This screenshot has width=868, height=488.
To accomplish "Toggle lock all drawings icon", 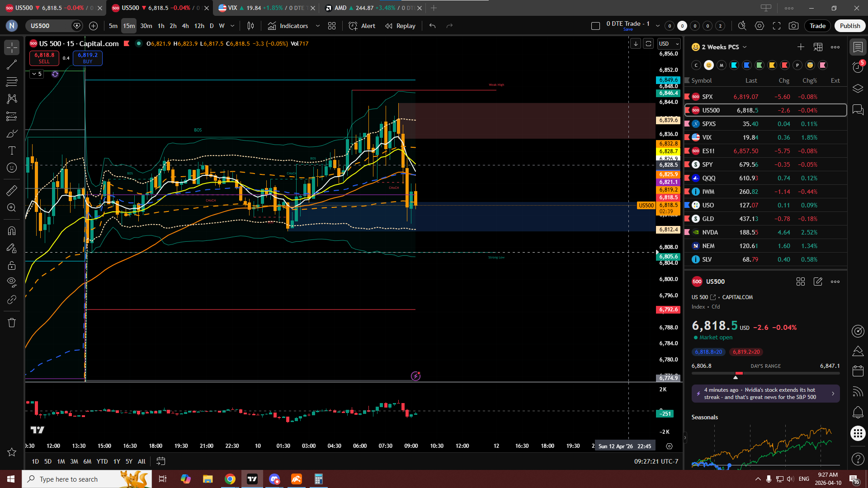I will click(x=12, y=265).
